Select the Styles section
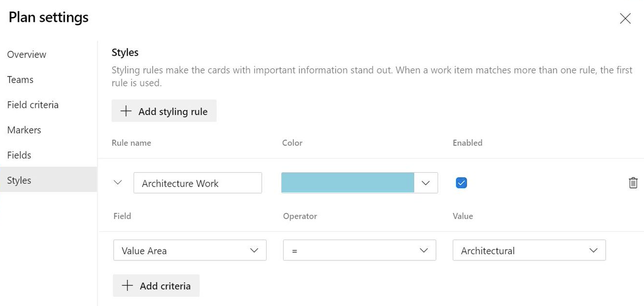 (x=18, y=180)
